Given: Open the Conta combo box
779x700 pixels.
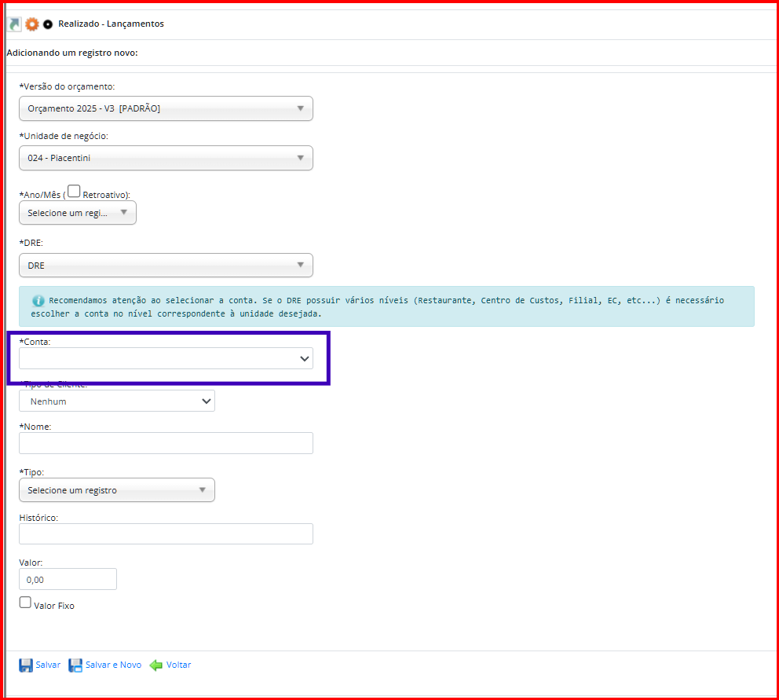Looking at the screenshot, I should point(166,358).
